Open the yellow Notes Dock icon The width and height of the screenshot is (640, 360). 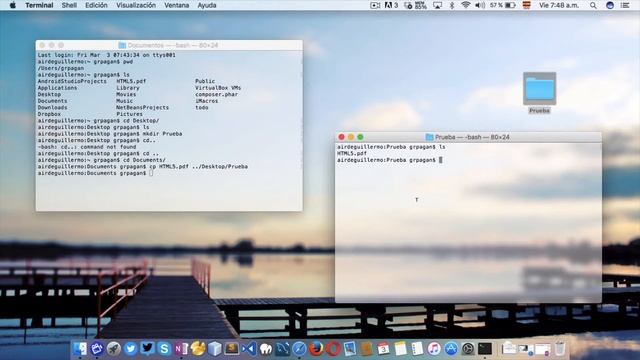(x=400, y=349)
